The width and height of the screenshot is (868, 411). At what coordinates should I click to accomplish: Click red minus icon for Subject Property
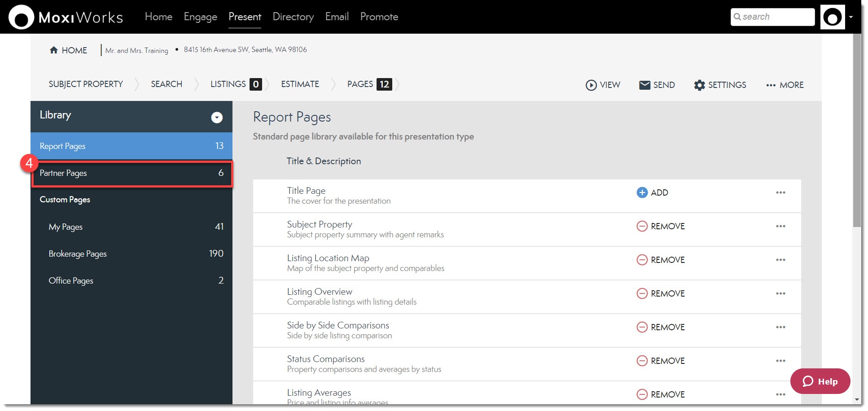tap(642, 226)
